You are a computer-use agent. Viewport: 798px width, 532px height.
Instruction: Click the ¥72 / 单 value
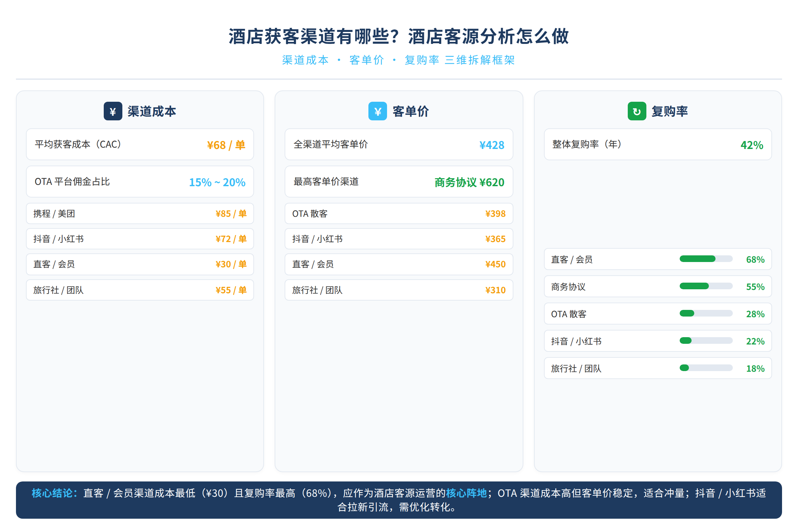[x=231, y=239]
